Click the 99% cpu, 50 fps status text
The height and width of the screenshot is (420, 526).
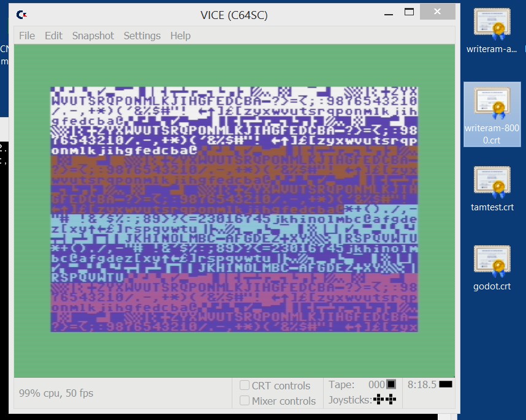pos(56,393)
